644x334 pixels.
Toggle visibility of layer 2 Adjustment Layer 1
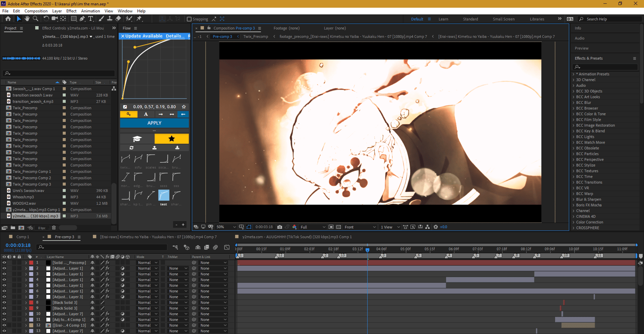click(x=4, y=268)
